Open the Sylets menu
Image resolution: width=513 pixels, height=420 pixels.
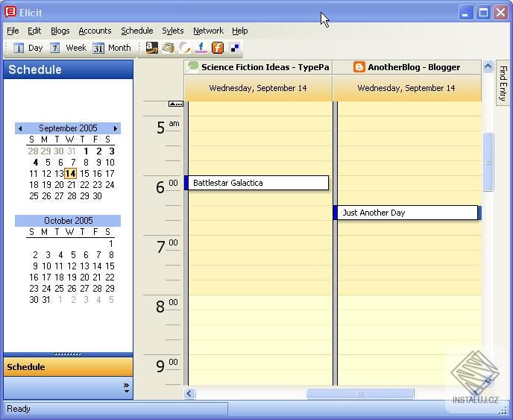tap(173, 31)
